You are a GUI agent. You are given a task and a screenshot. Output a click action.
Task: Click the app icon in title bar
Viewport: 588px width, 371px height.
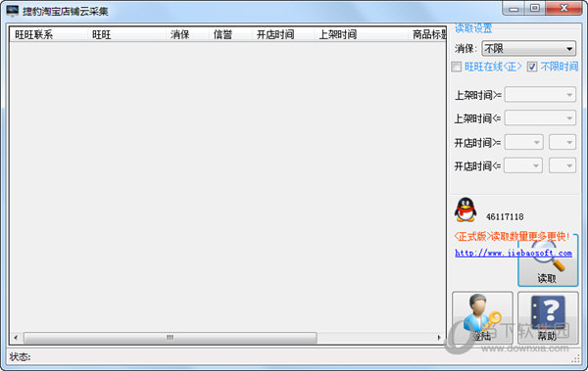(13, 11)
